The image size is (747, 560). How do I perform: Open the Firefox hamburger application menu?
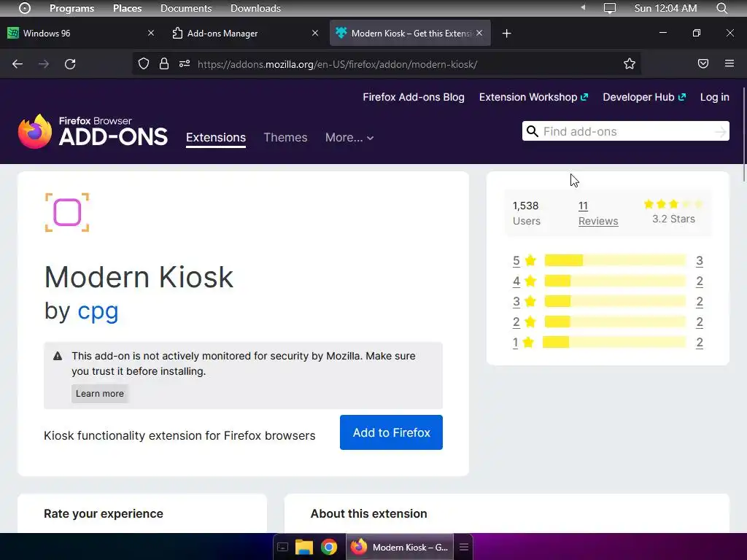click(x=729, y=63)
